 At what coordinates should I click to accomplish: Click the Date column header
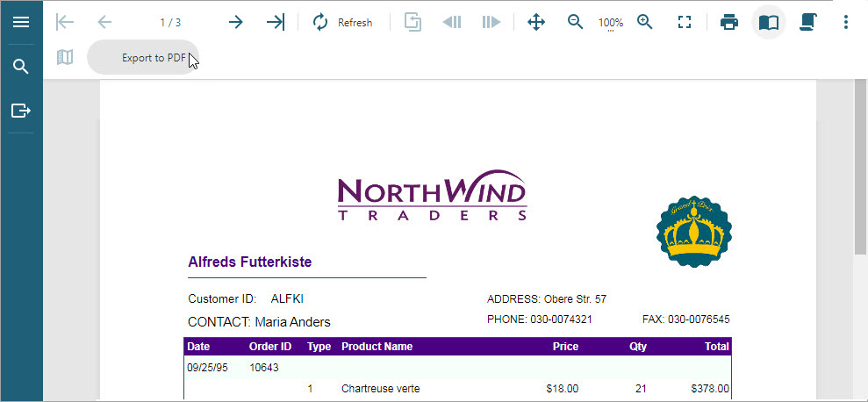point(198,347)
